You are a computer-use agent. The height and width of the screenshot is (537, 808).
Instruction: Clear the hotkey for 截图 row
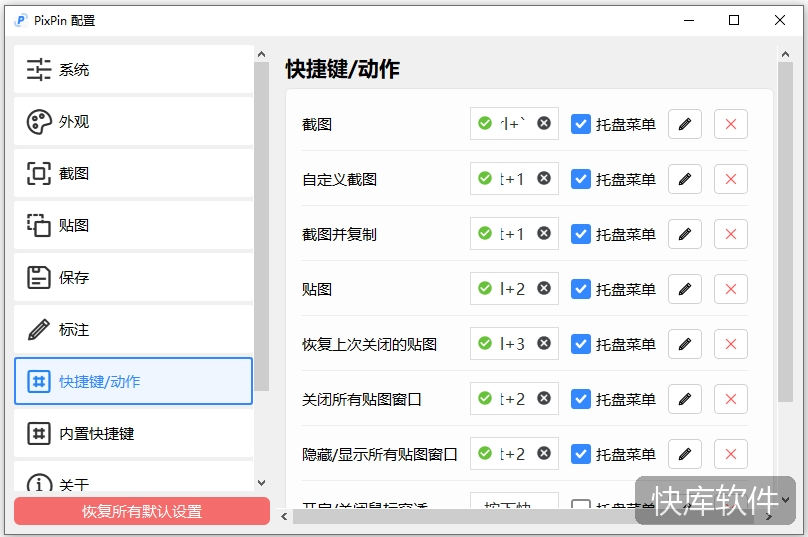click(x=544, y=123)
